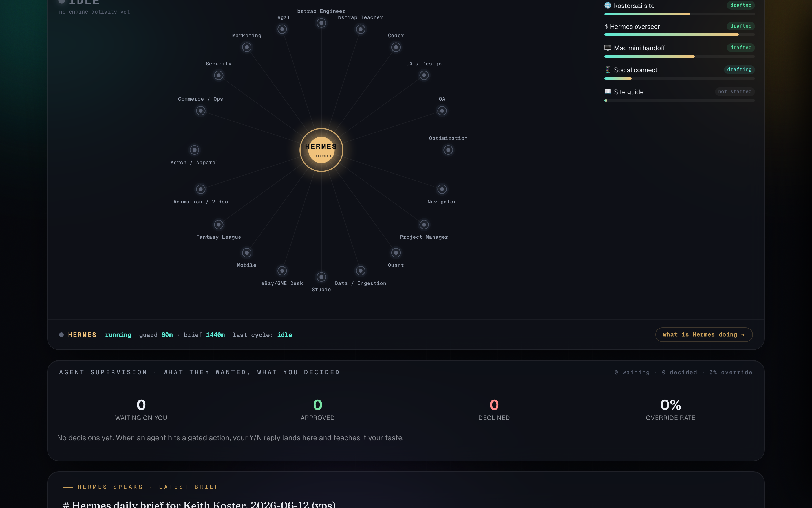Click the 'No decisions yet' message
Screen dimensions: 812x508
230,438
